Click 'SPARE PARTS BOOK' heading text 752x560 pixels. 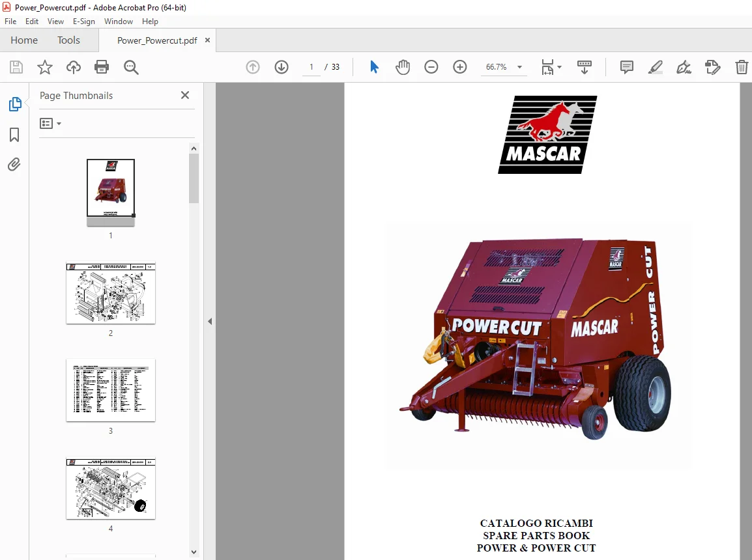536,535
